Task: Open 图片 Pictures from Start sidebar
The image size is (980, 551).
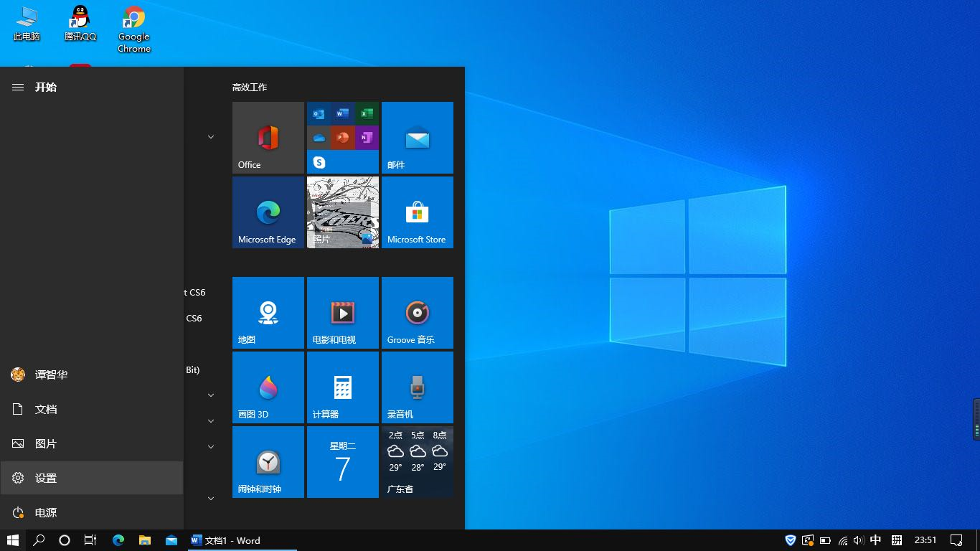Action: pyautogui.click(x=92, y=443)
